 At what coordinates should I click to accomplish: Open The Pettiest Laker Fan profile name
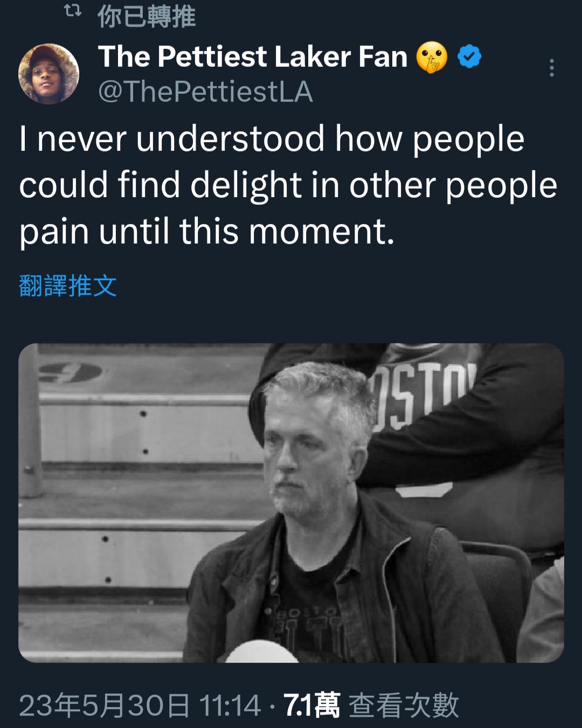click(x=253, y=57)
